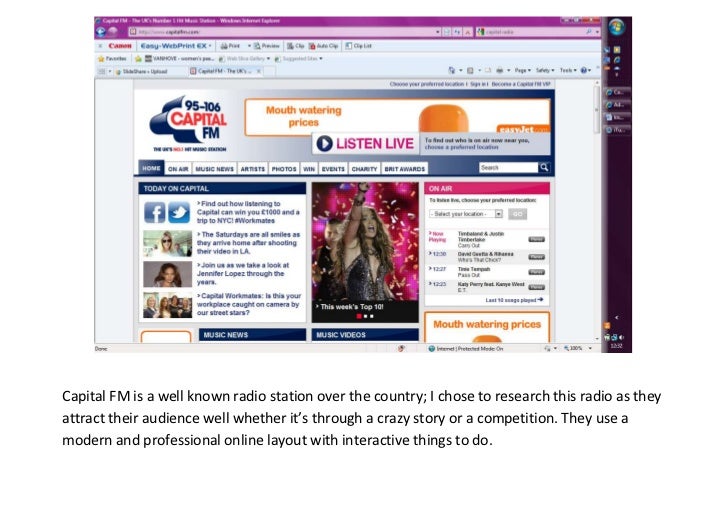The height and width of the screenshot is (515, 728).
Task: Close the Canon toolbar with its X
Action: pos(100,46)
